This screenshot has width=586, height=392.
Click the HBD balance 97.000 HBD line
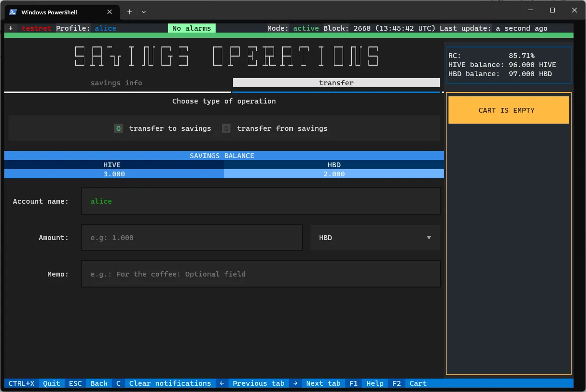point(500,74)
